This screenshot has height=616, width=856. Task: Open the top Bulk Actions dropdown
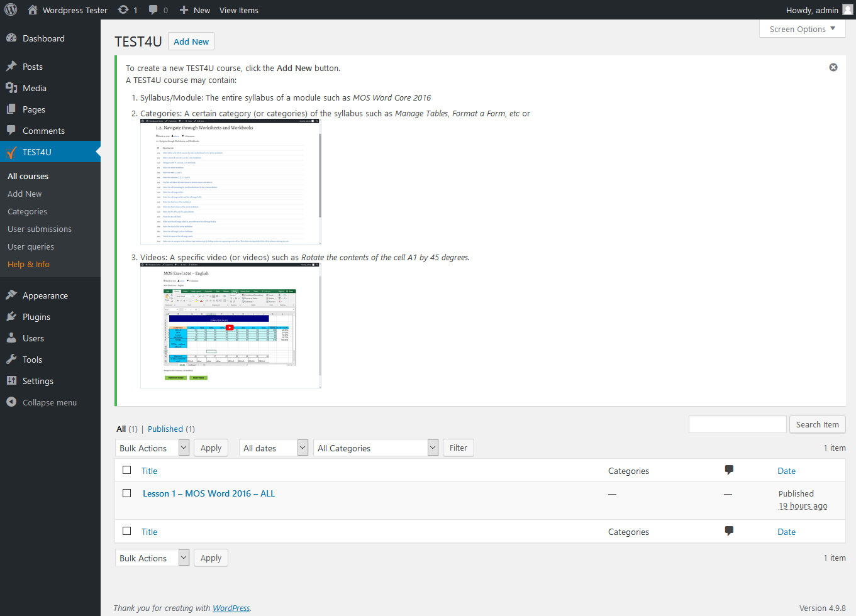(153, 448)
